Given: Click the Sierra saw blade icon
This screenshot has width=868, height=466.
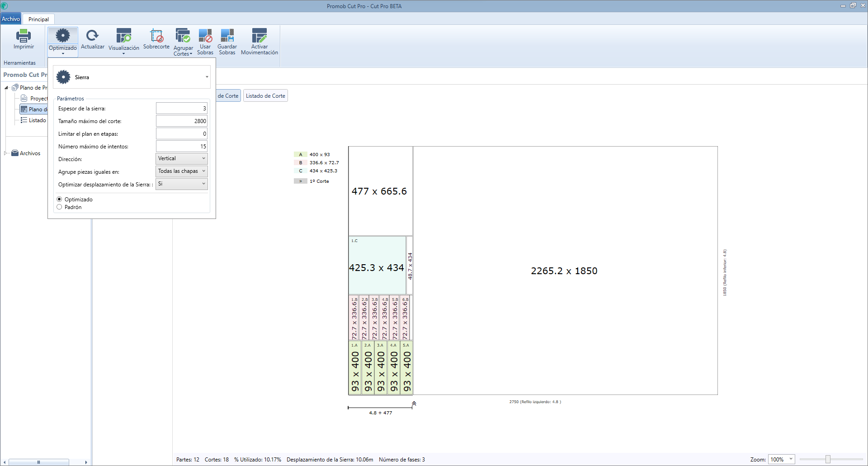Looking at the screenshot, I should [x=63, y=77].
